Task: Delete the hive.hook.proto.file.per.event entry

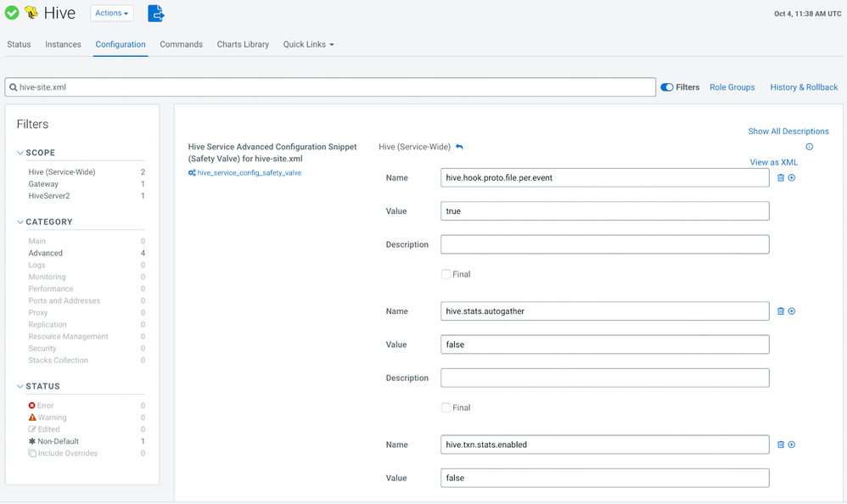Action: pyautogui.click(x=781, y=177)
